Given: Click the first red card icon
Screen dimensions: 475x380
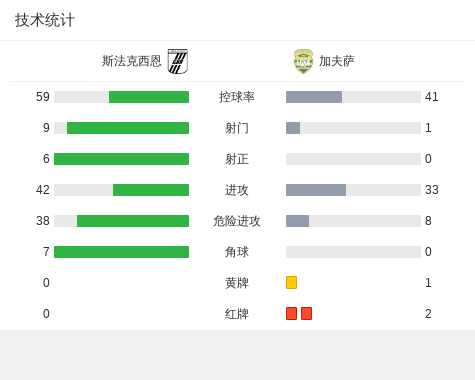Looking at the screenshot, I should click(x=291, y=314).
